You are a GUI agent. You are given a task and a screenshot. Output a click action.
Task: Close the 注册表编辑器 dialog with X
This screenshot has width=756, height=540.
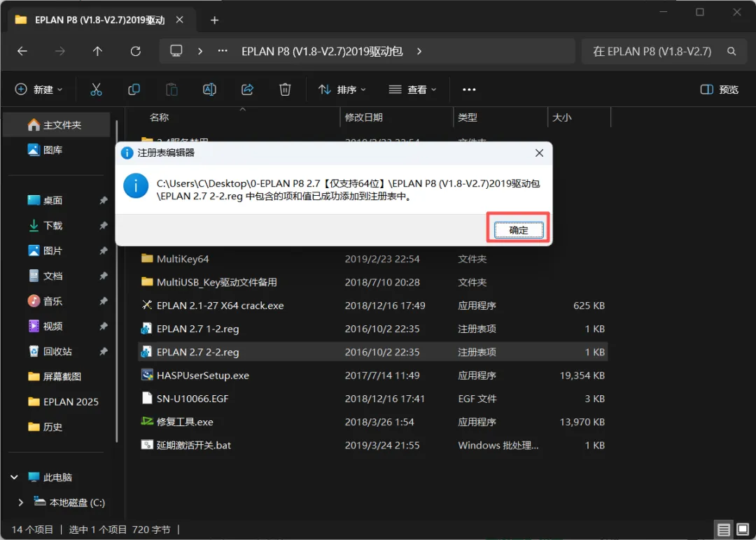(x=539, y=152)
